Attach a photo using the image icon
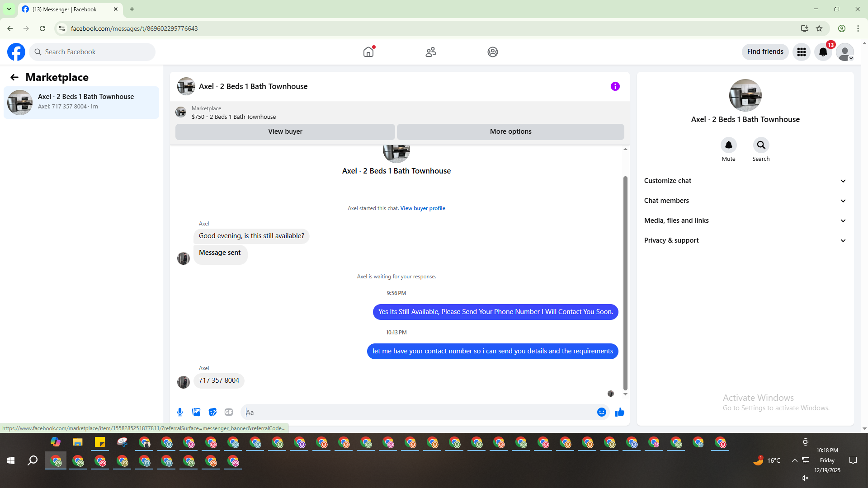Screen dimensions: 868x488 196,412
